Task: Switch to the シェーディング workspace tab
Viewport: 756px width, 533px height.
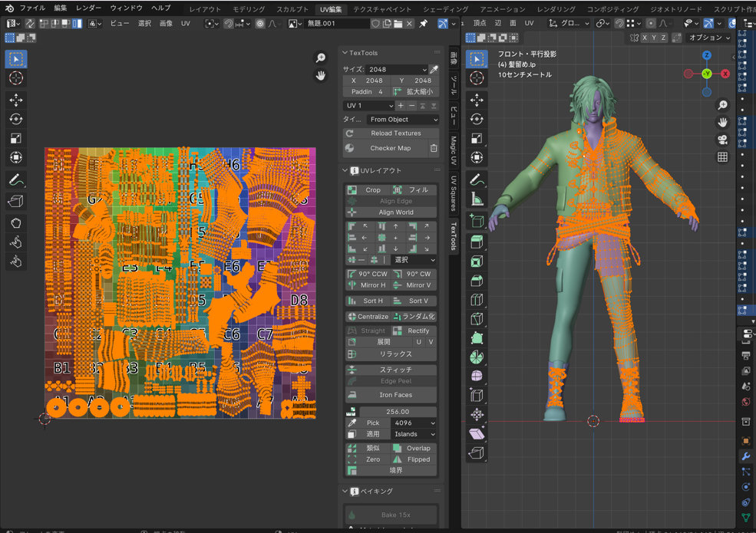Action: [x=445, y=9]
